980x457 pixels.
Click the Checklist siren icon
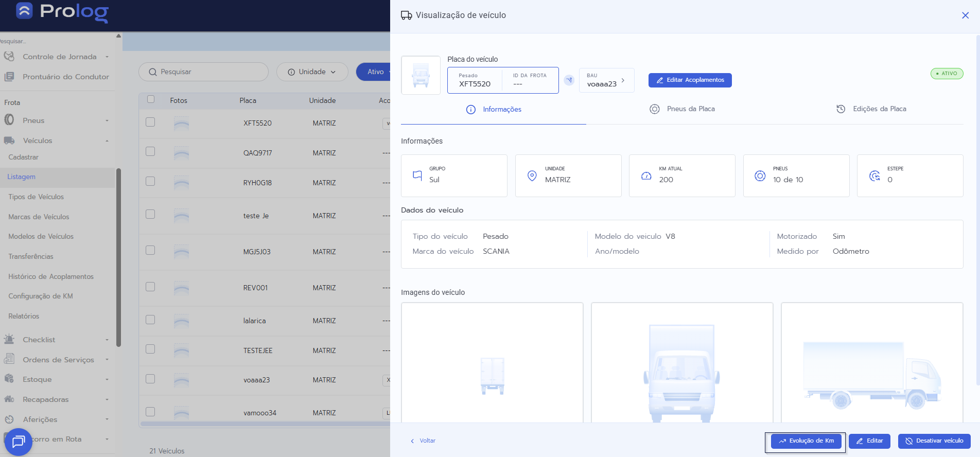[9, 339]
